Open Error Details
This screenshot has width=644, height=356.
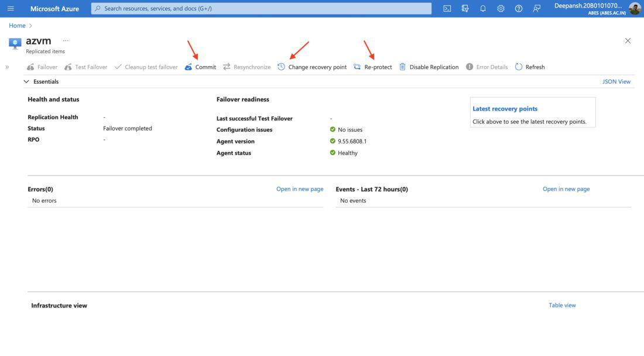487,67
